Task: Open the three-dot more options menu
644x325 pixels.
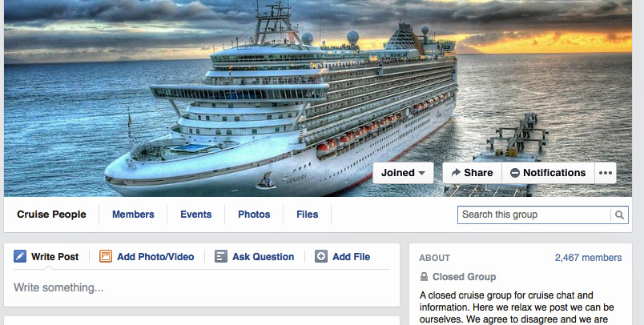Action: 606,173
